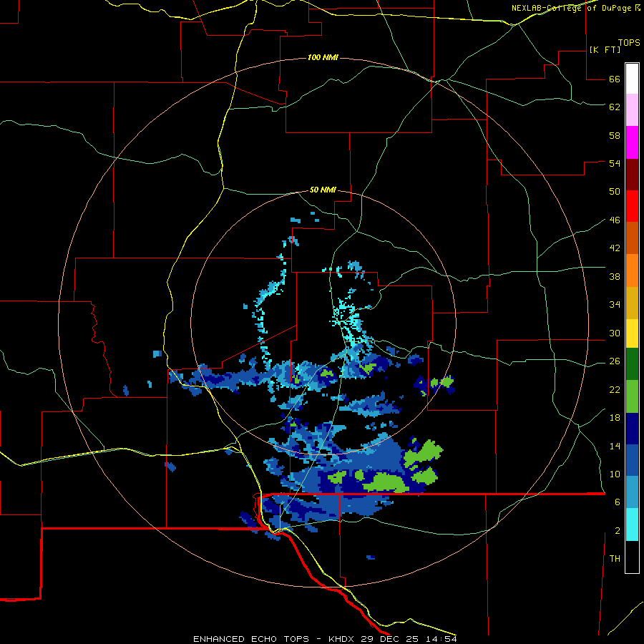Click the "TOPS" legend title
This screenshot has width=644, height=644.
click(x=629, y=43)
